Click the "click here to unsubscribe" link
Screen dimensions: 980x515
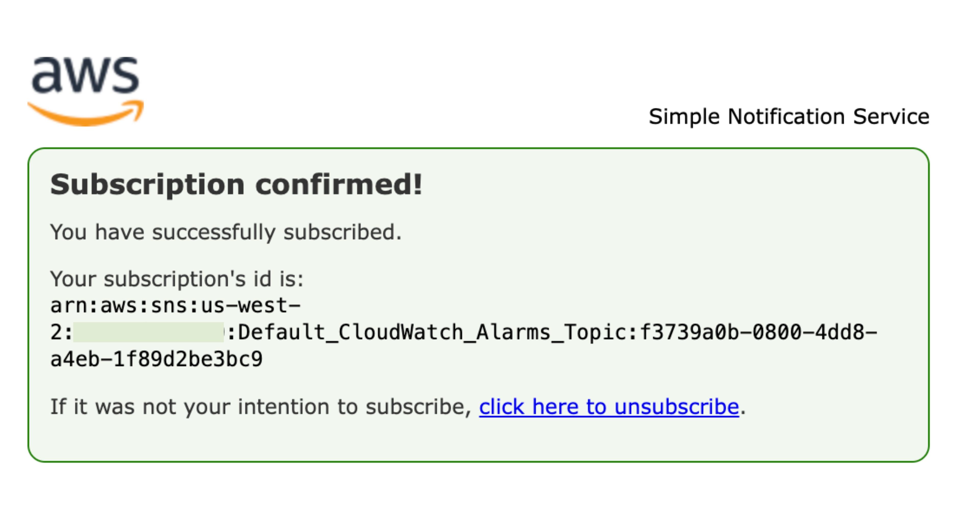point(609,406)
